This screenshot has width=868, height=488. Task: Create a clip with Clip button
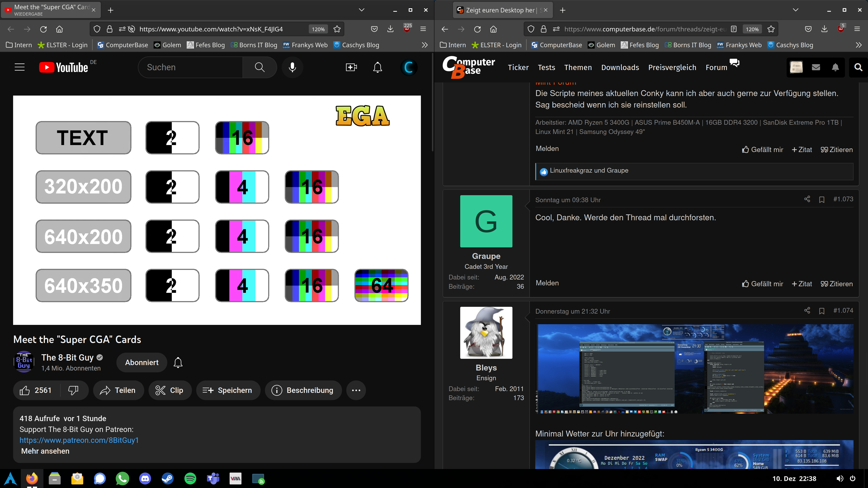click(x=170, y=390)
